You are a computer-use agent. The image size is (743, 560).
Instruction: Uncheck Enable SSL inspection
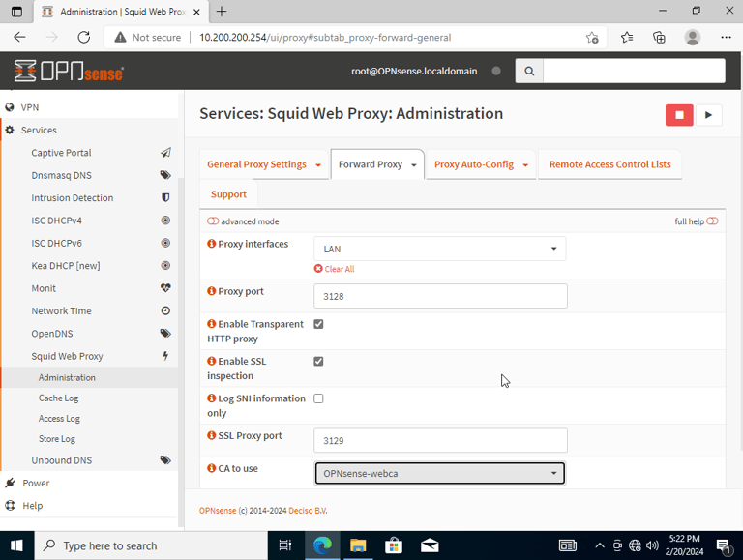click(x=318, y=361)
